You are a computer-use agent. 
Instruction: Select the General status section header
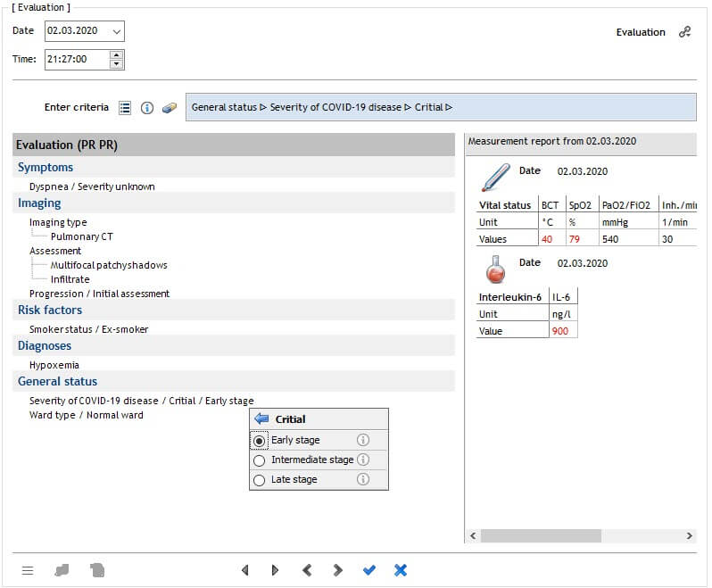pyautogui.click(x=234, y=381)
